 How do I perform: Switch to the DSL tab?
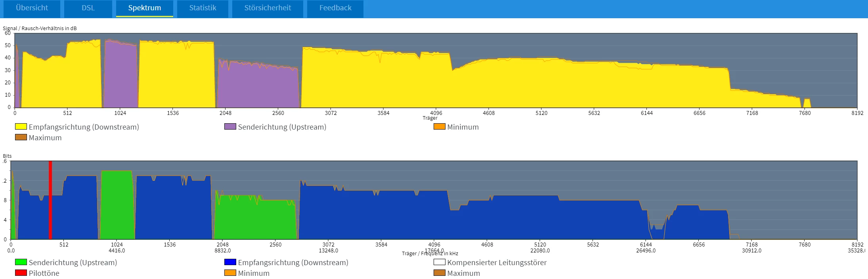click(x=88, y=8)
